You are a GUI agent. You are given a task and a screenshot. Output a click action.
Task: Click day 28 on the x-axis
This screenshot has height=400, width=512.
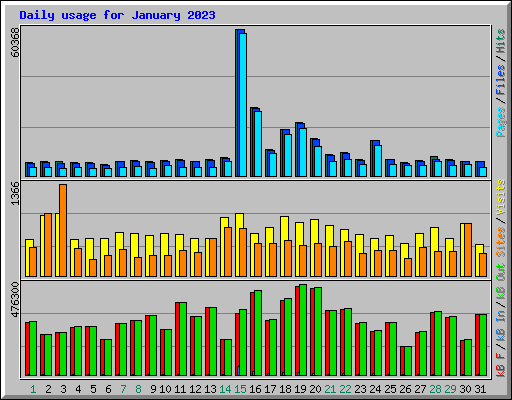pyautogui.click(x=435, y=389)
